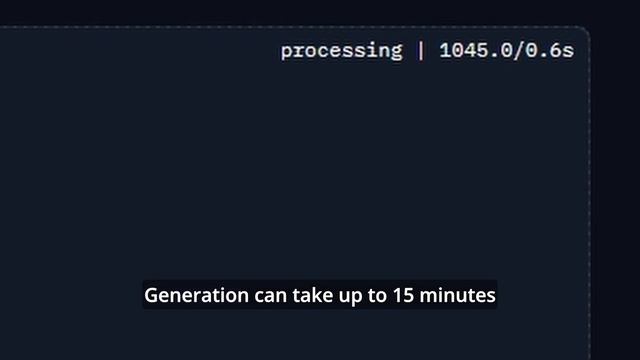
Task: Click the pipe separator between status and timer
Action: (421, 51)
